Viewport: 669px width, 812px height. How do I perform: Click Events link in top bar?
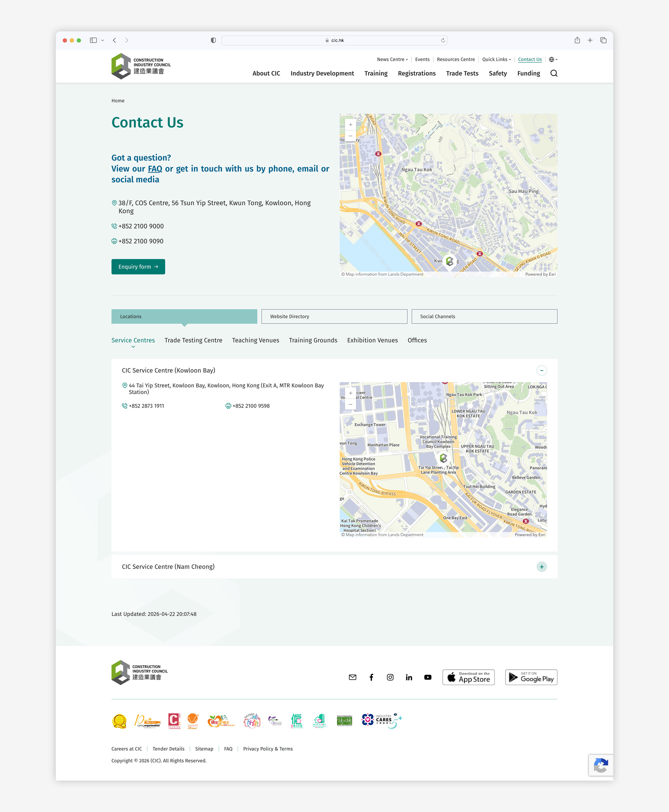(x=422, y=59)
